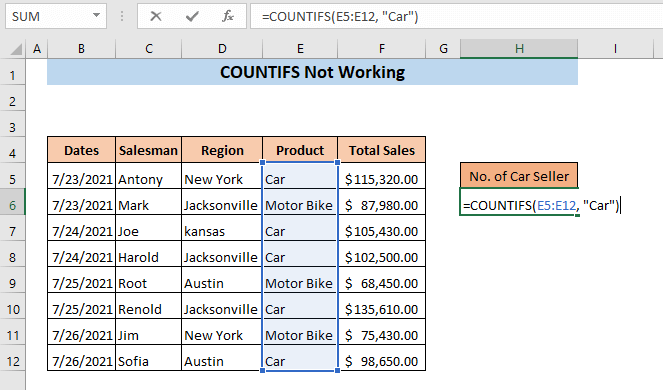Click the 'Product' header cell
The height and width of the screenshot is (390, 663).
pos(300,150)
